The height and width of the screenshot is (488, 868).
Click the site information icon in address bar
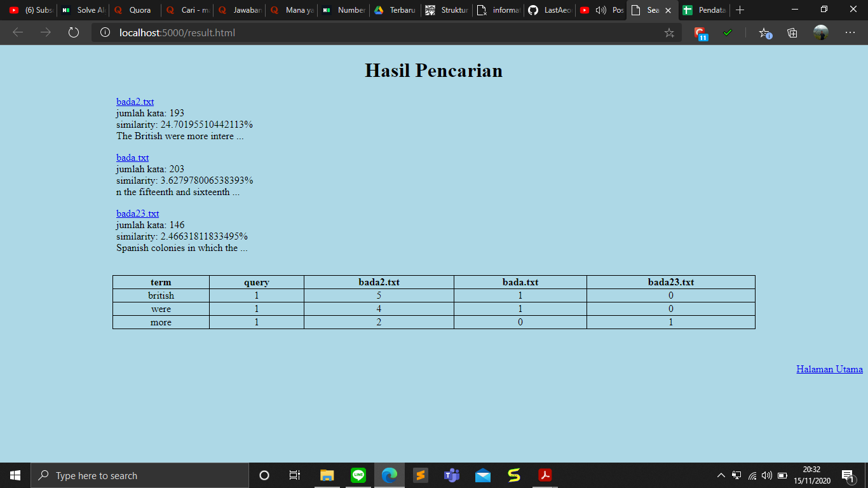[105, 32]
